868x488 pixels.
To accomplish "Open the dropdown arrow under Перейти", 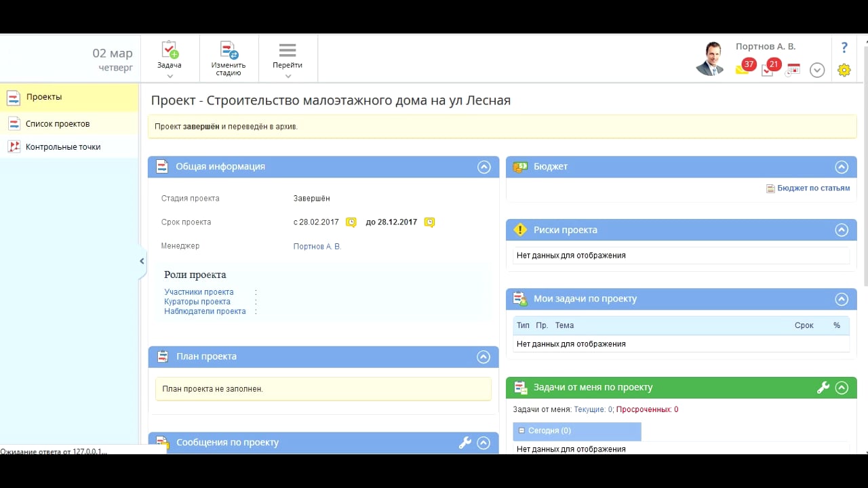I will pyautogui.click(x=288, y=76).
